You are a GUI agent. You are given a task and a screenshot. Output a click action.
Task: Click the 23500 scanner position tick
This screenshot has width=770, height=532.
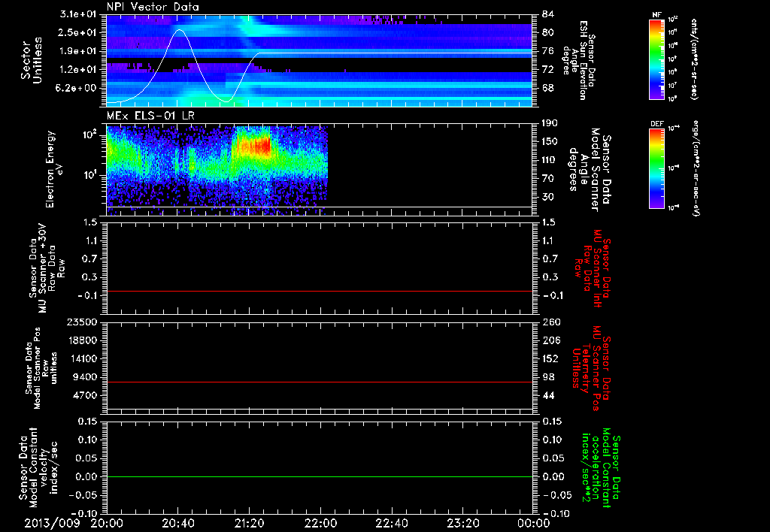81,322
